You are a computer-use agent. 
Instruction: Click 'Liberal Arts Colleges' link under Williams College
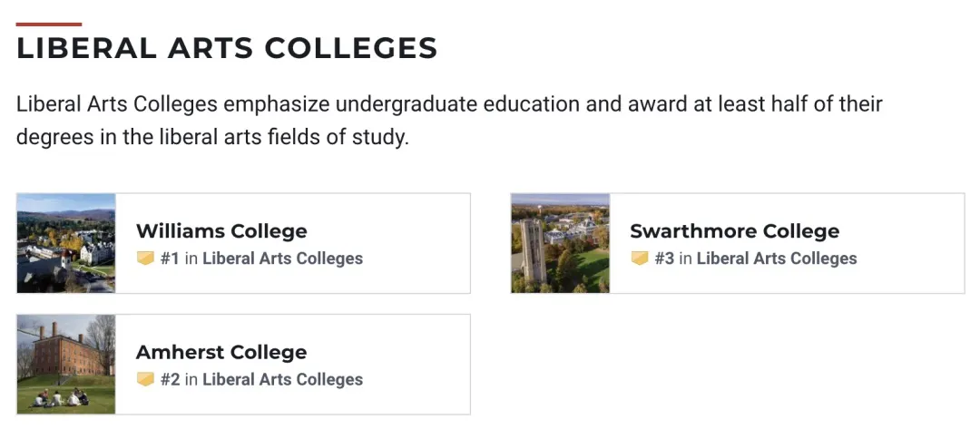pos(282,259)
